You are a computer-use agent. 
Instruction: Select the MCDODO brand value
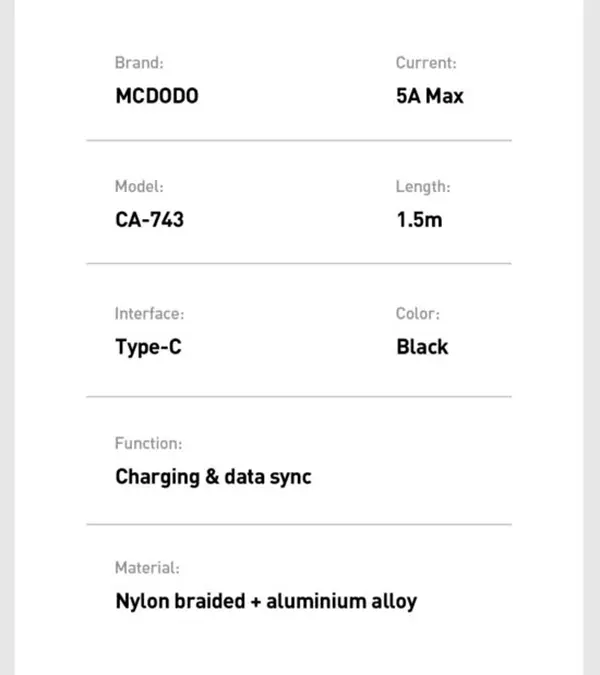point(157,96)
